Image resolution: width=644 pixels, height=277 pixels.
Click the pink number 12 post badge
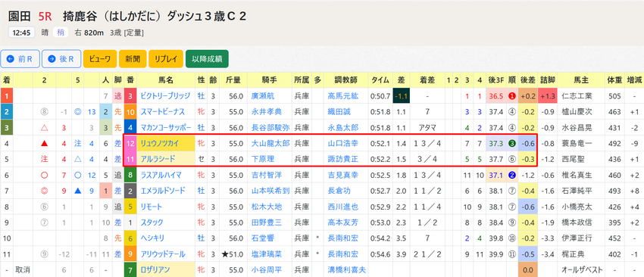pyautogui.click(x=130, y=144)
